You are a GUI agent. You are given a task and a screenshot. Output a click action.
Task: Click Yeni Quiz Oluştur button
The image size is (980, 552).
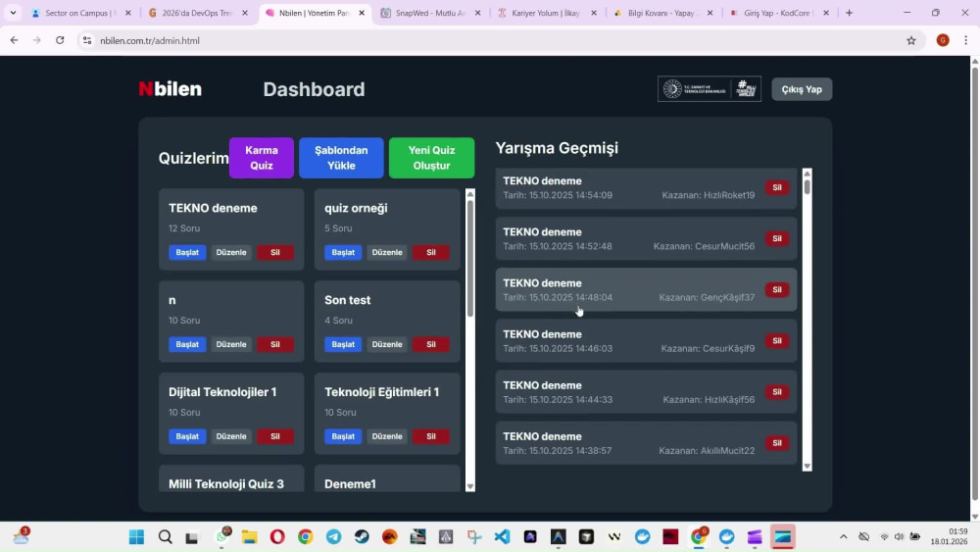[431, 158]
